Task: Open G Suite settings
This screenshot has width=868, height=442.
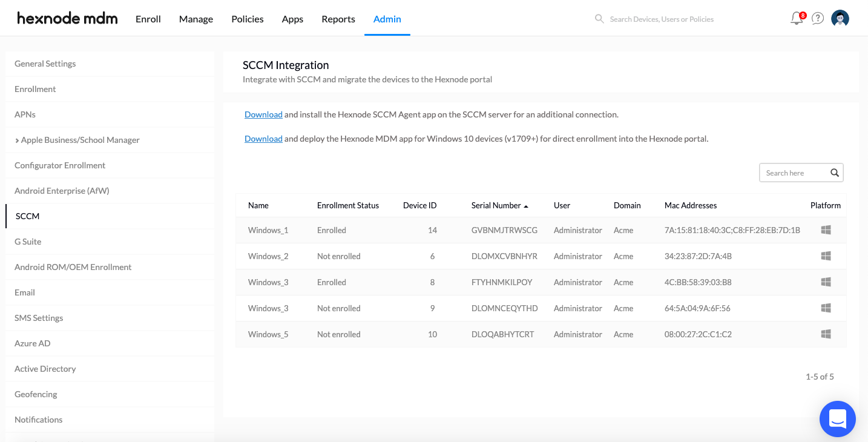Action: 110,242
